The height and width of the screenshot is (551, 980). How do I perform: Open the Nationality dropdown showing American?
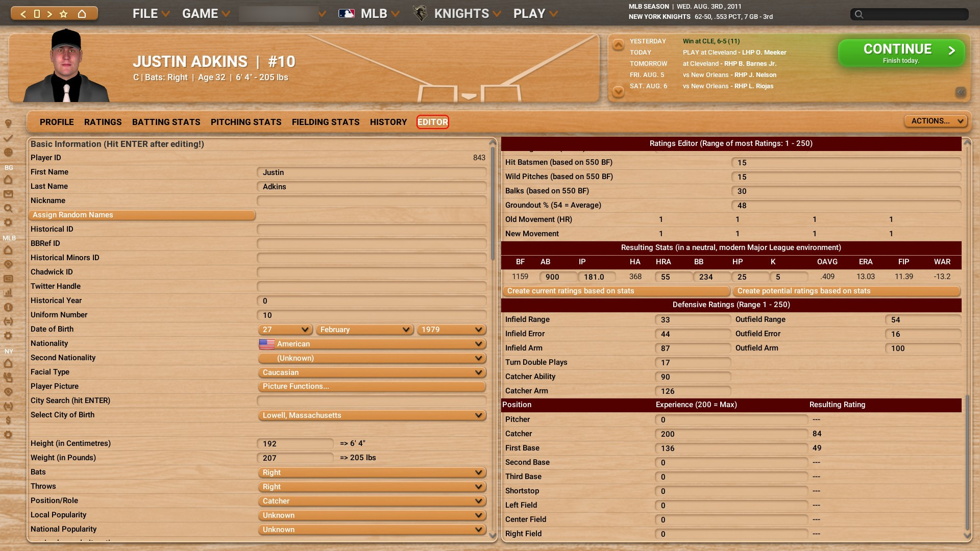tap(372, 344)
